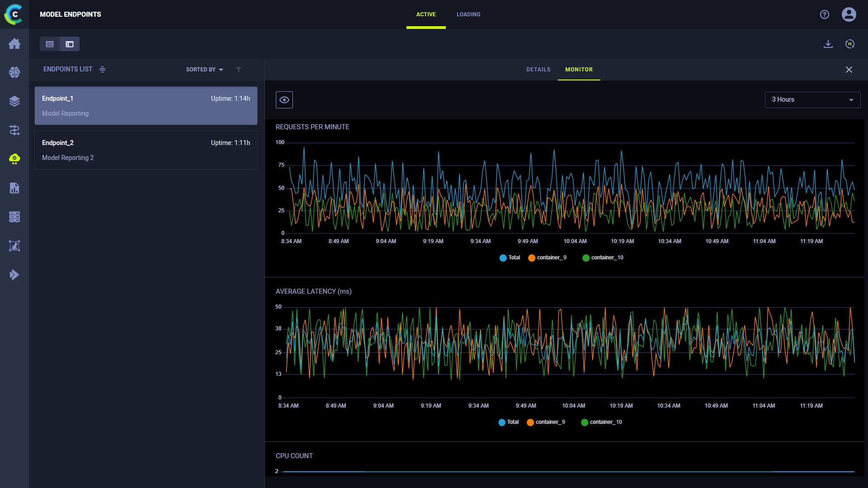Click the CPU Count chart title

click(x=294, y=456)
